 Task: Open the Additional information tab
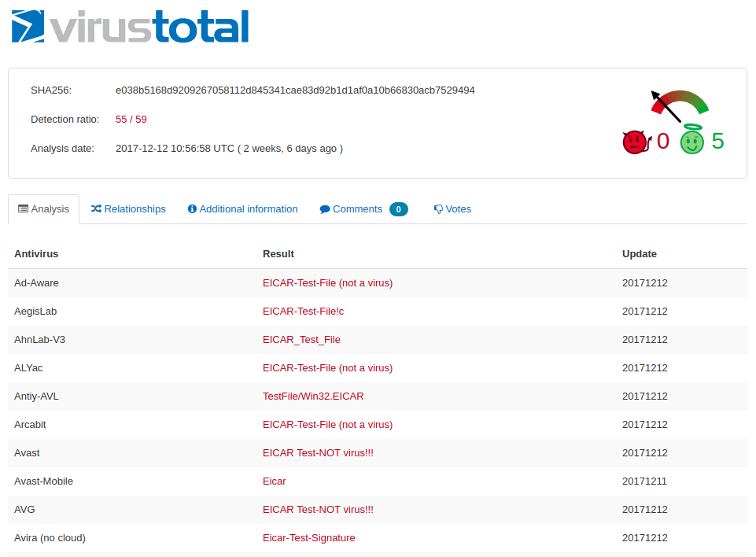[x=242, y=209]
